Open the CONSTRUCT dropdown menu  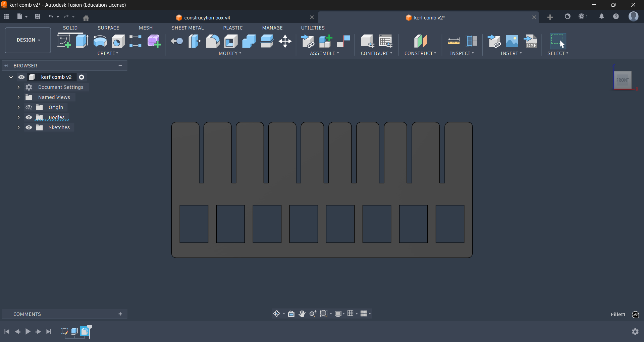(420, 53)
